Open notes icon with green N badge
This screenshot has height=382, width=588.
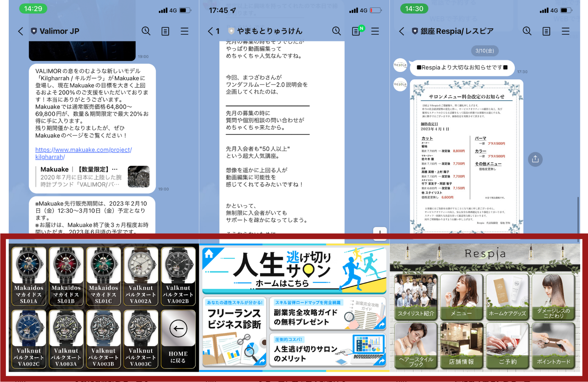(356, 31)
